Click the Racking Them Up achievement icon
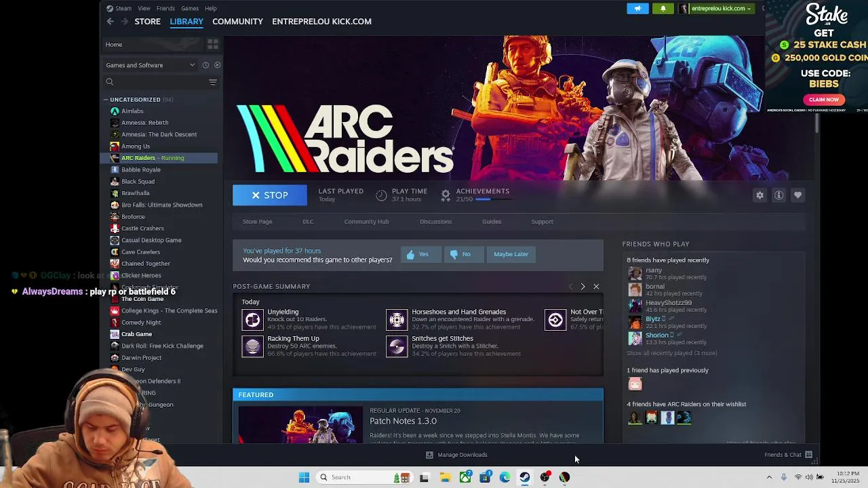Image resolution: width=868 pixels, height=488 pixels. pyautogui.click(x=252, y=346)
